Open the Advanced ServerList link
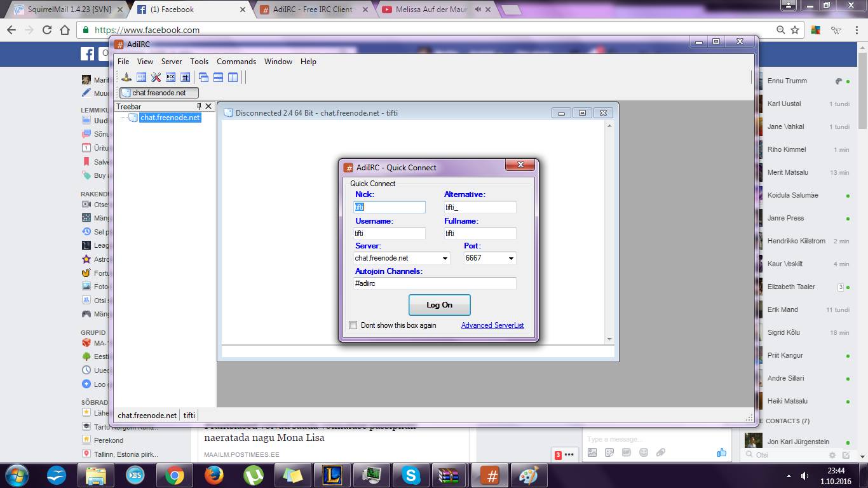 [492, 325]
